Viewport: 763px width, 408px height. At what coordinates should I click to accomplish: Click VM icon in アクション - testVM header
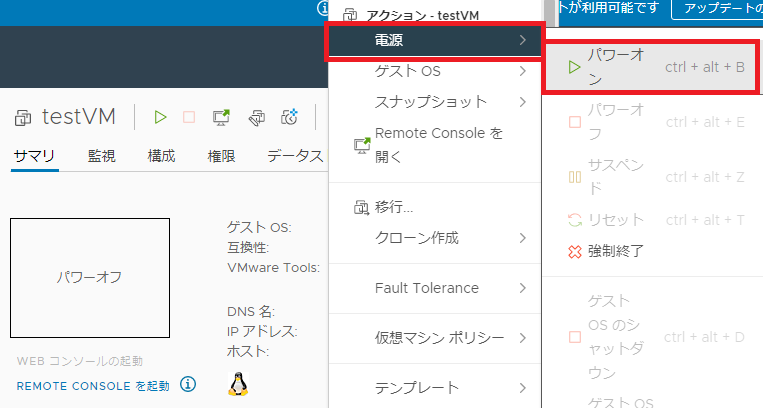(x=350, y=16)
